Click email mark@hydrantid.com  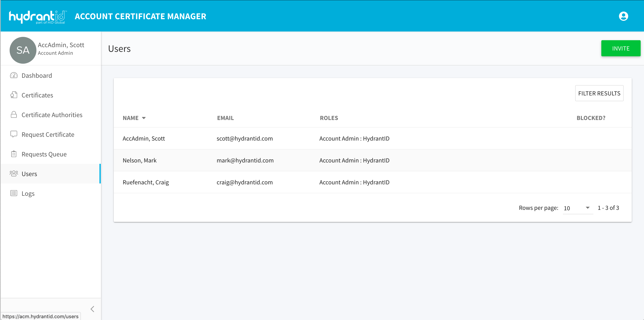tap(245, 160)
